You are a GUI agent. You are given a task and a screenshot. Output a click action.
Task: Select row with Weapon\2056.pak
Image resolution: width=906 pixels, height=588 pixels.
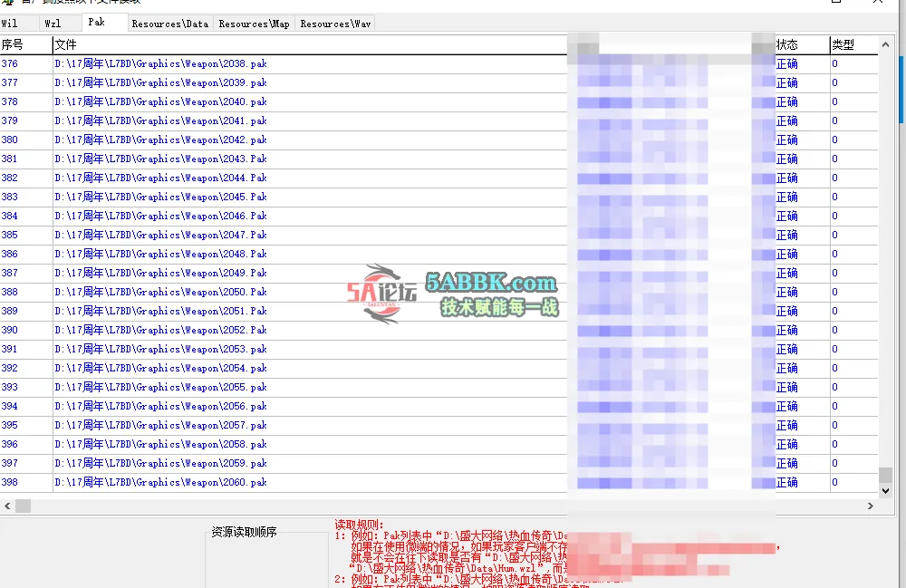[x=439, y=406]
